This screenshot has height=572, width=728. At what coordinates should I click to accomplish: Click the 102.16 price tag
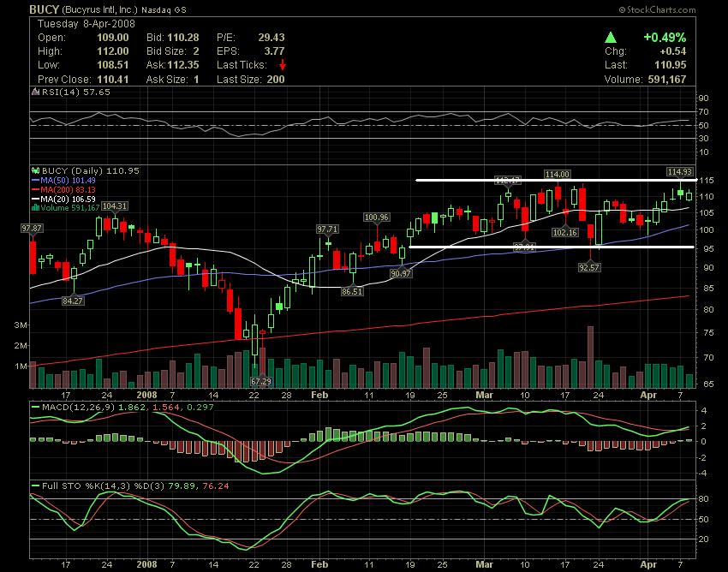pyautogui.click(x=565, y=232)
